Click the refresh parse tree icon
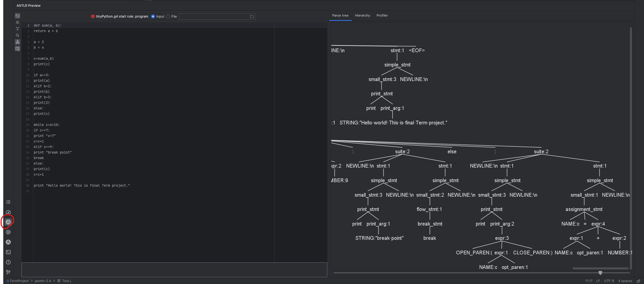644x284 pixels. (x=18, y=16)
